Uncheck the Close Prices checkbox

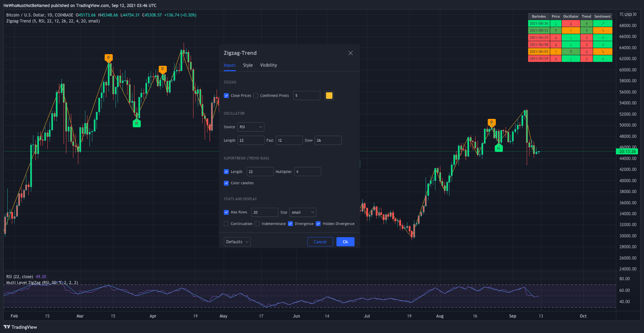click(x=226, y=96)
